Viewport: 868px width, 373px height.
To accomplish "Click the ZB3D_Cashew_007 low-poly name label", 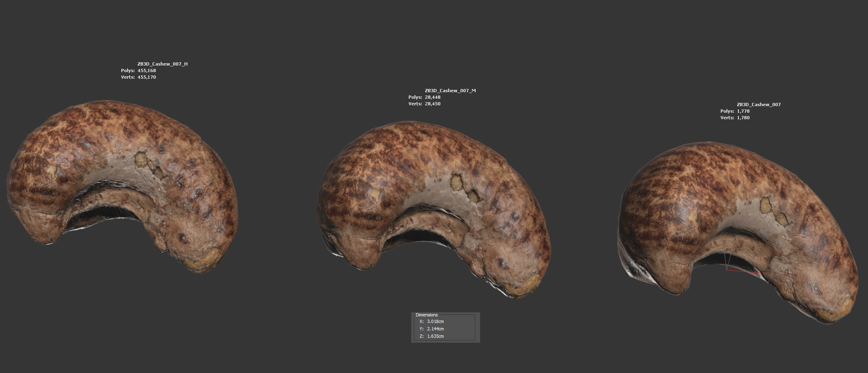I will [x=759, y=105].
